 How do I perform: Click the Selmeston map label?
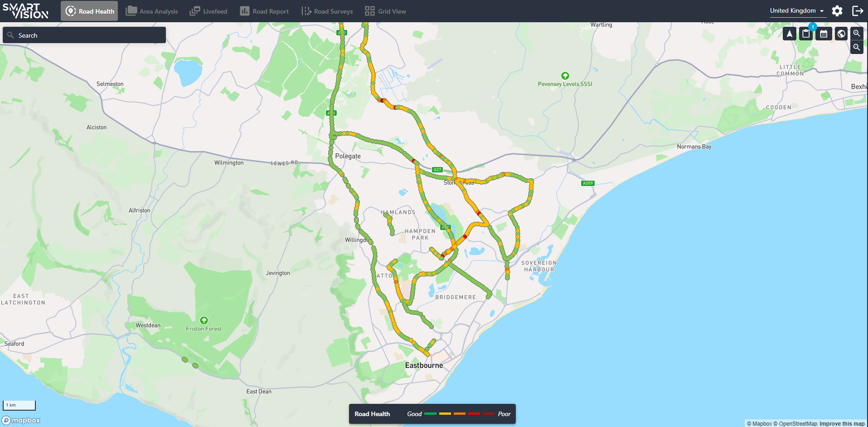click(110, 84)
